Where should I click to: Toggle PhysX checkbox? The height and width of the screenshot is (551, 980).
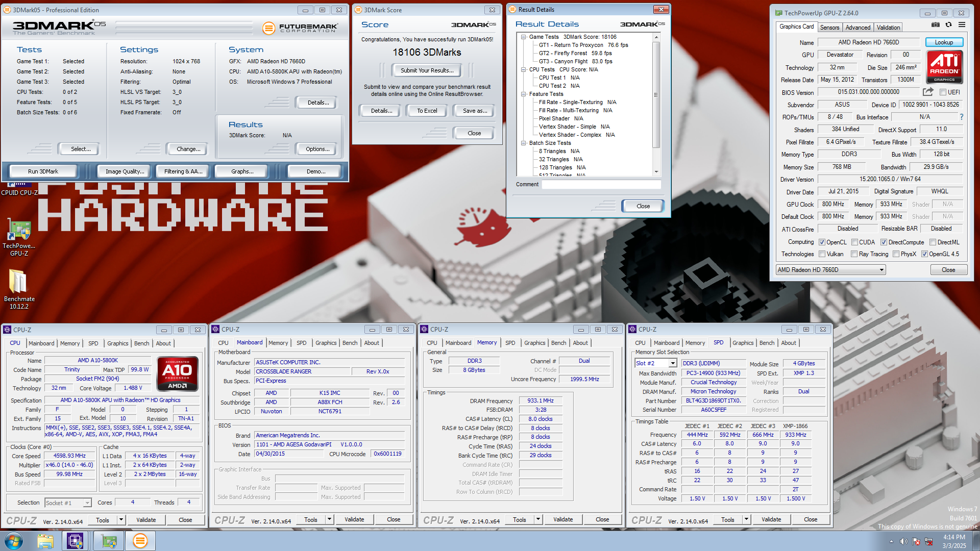coord(896,254)
